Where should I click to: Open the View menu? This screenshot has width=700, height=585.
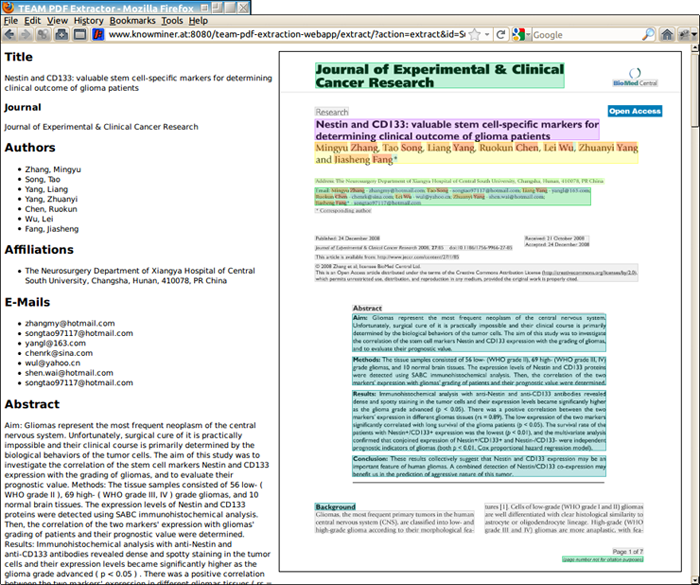pos(58,21)
